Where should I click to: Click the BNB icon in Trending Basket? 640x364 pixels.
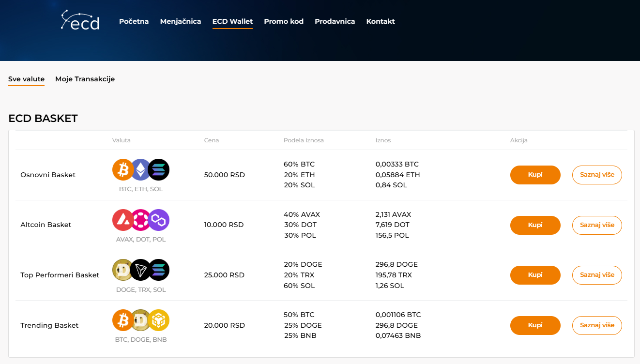[159, 320]
